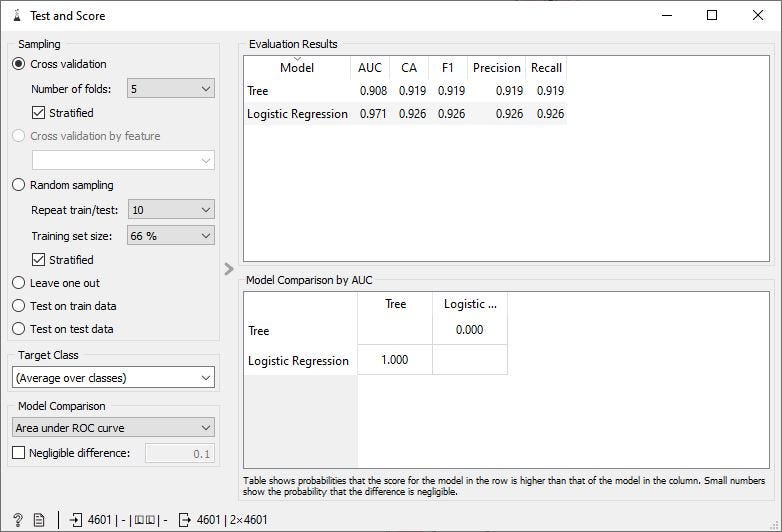Select Test on test data option
This screenshot has width=782, height=532.
18,329
